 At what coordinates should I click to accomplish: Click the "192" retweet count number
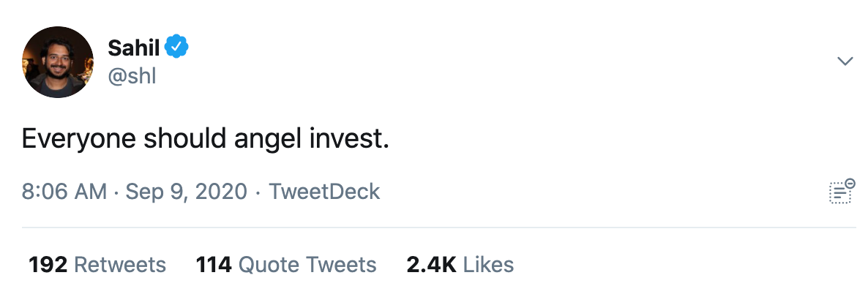click(48, 265)
